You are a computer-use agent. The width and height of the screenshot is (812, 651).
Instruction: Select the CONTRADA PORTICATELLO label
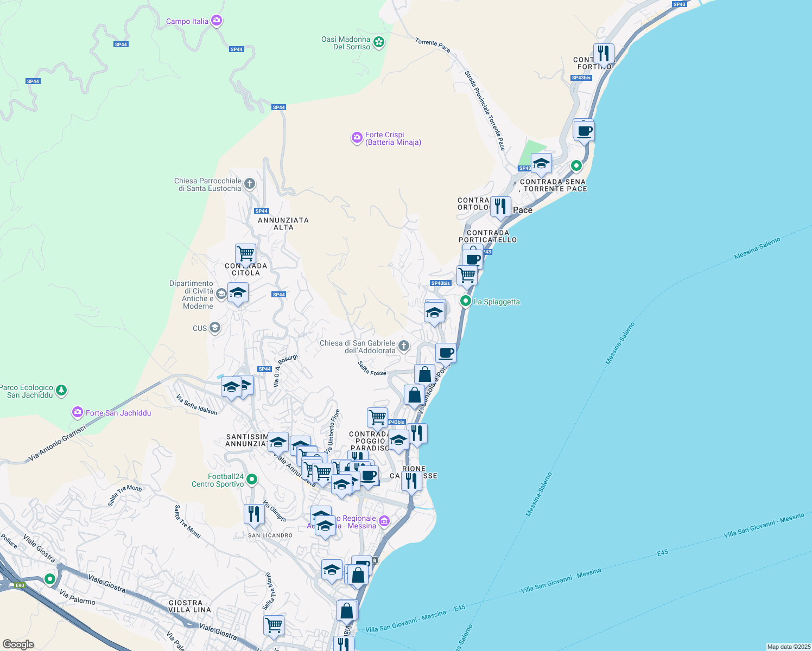[488, 236]
